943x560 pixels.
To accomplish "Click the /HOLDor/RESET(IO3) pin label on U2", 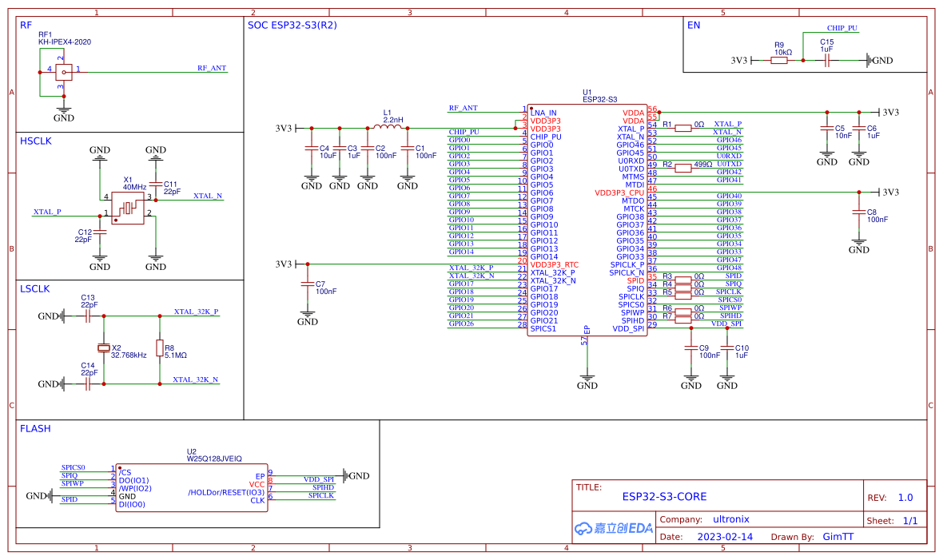I will 226,493.
